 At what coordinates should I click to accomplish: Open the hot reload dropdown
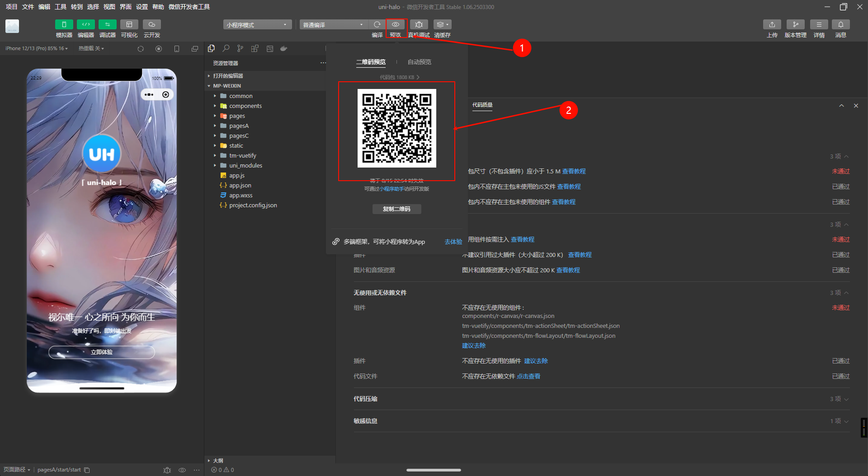pyautogui.click(x=91, y=48)
